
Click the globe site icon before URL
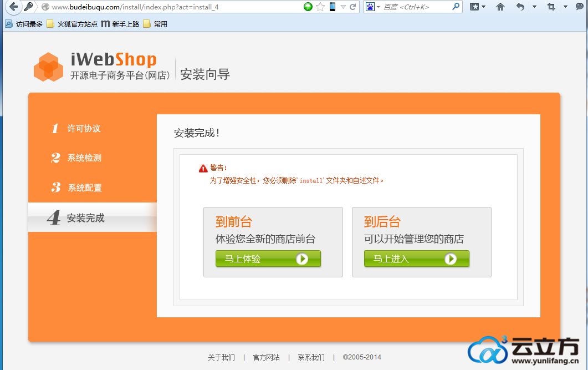click(45, 7)
